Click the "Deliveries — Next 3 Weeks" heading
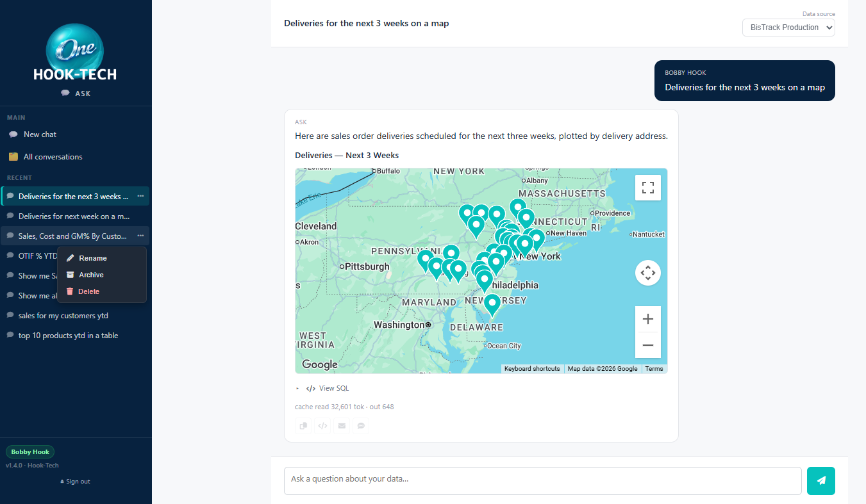 (347, 156)
